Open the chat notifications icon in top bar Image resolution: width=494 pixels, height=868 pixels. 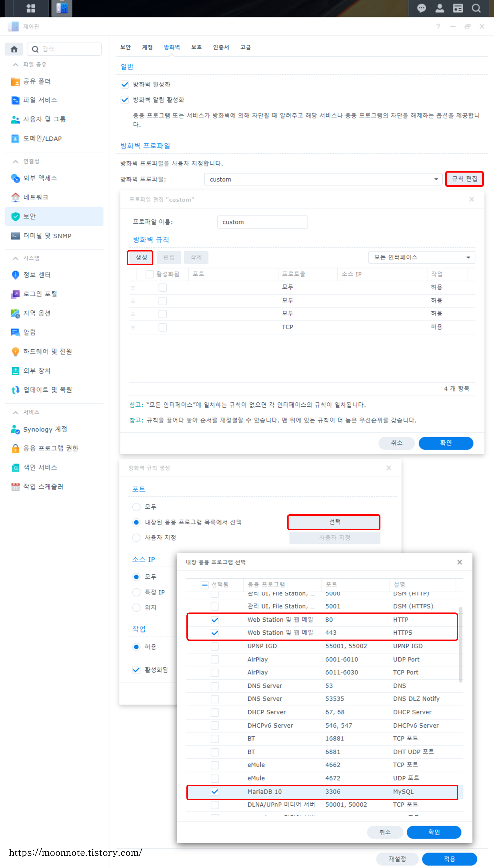[421, 8]
